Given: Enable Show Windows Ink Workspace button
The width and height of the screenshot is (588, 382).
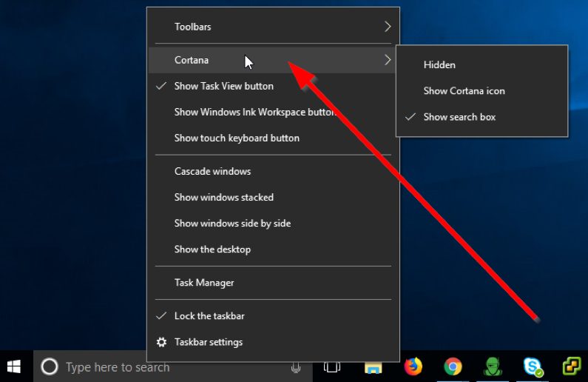Looking at the screenshot, I should (273, 112).
